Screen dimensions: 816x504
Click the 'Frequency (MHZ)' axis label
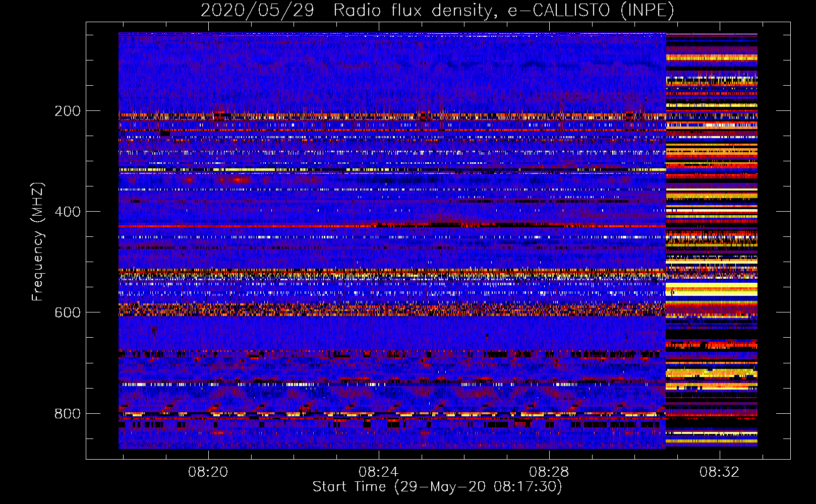(38, 242)
